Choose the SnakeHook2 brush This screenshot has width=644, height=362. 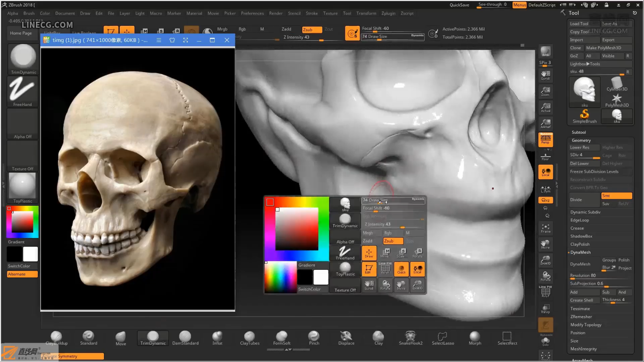pyautogui.click(x=411, y=338)
